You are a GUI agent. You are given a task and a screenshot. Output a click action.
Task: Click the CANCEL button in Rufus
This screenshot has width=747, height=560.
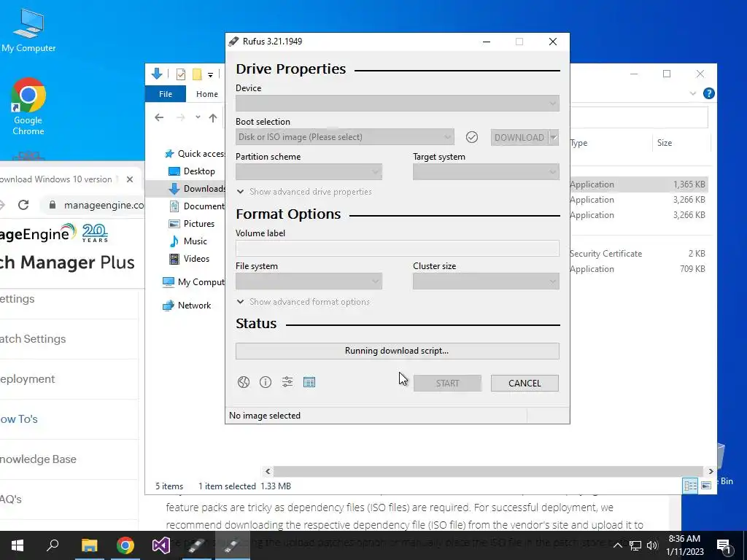[x=525, y=384]
